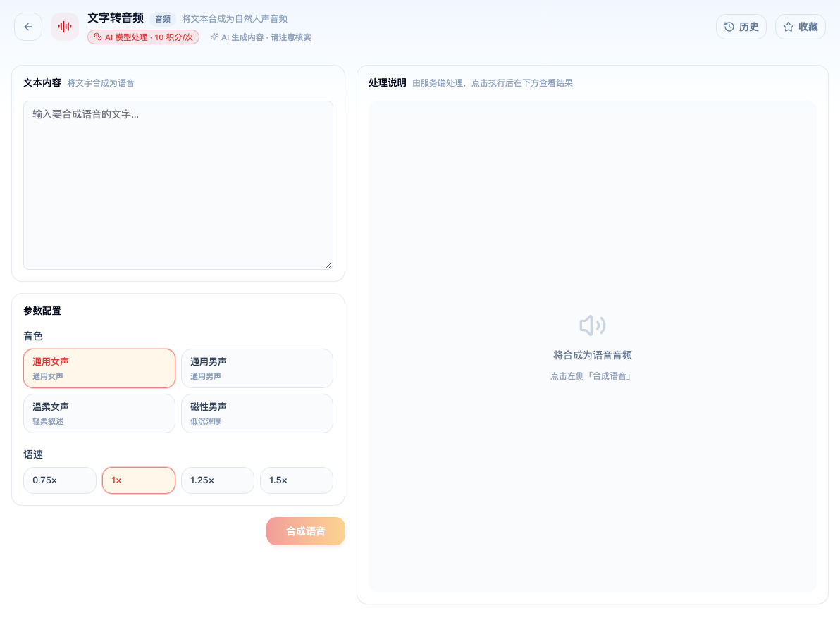Click the sparkle AI-generated content icon
This screenshot has height=634, width=840.
(x=214, y=37)
